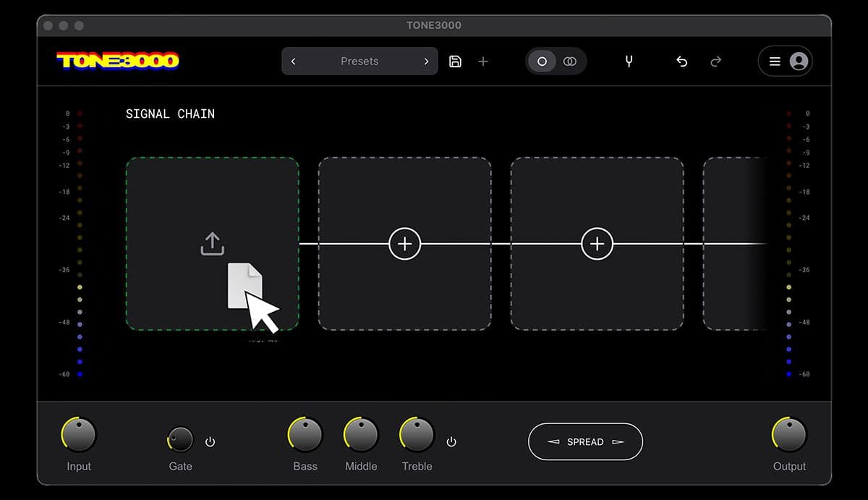Click the upload icon in first slot

[x=212, y=244]
